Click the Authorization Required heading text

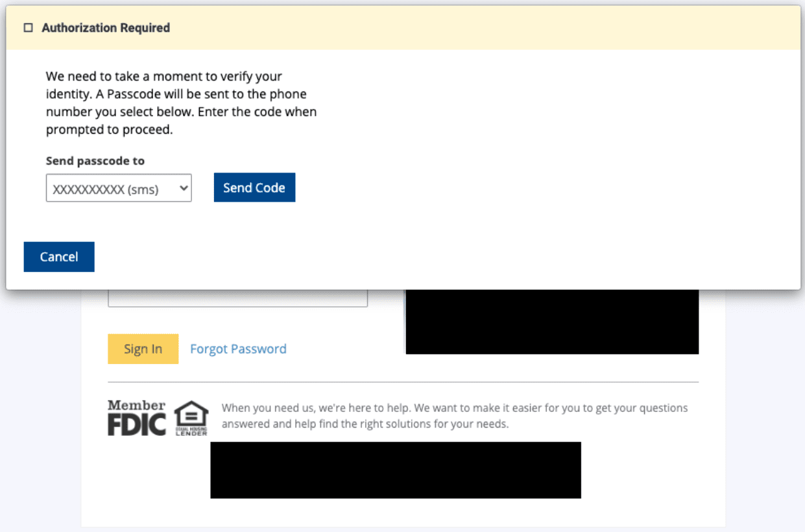(106, 28)
